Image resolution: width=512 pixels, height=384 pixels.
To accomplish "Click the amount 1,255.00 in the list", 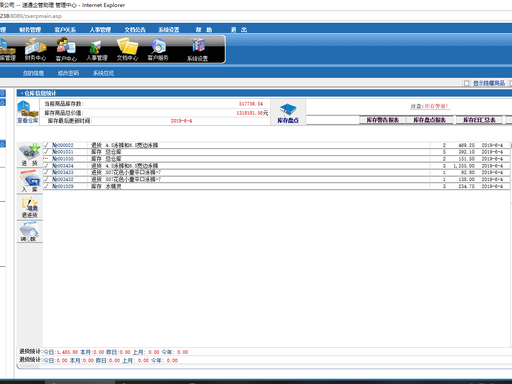I will [464, 166].
